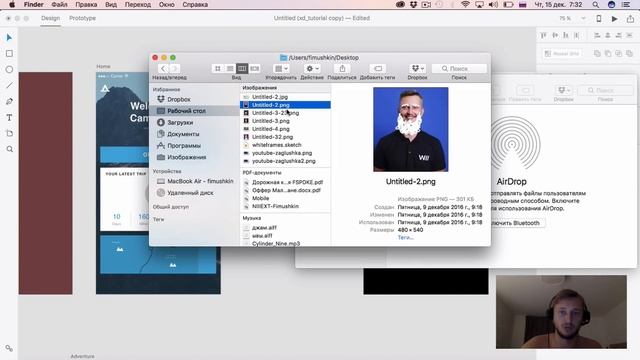Click Add Tags button in Finder toolbar
Screen dimensions: 640x360
coord(378,69)
